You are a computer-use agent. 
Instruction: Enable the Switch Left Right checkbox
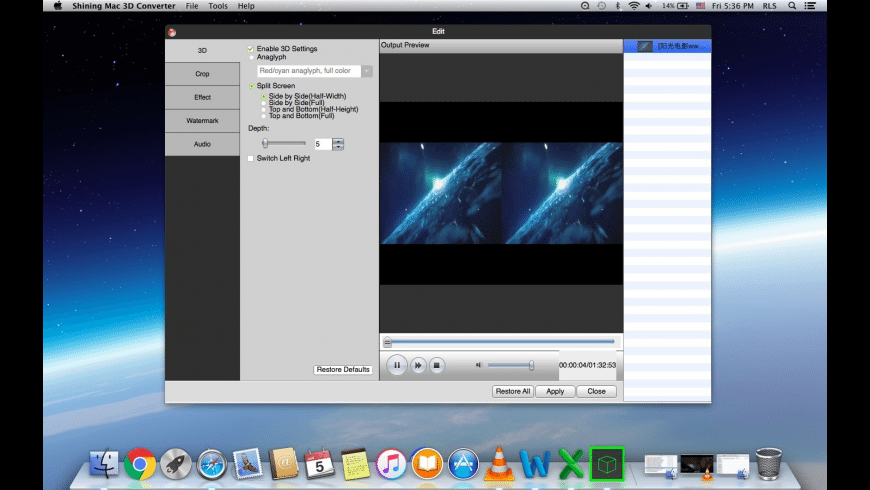[251, 158]
